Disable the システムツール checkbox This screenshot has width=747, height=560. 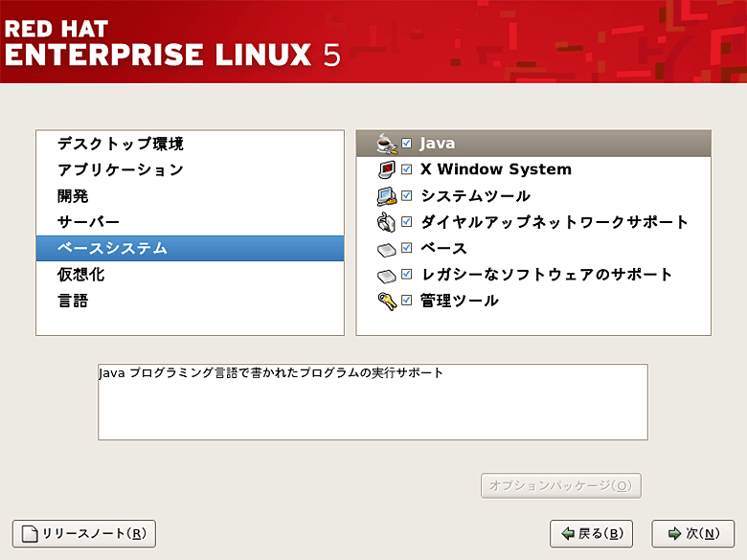tap(407, 196)
